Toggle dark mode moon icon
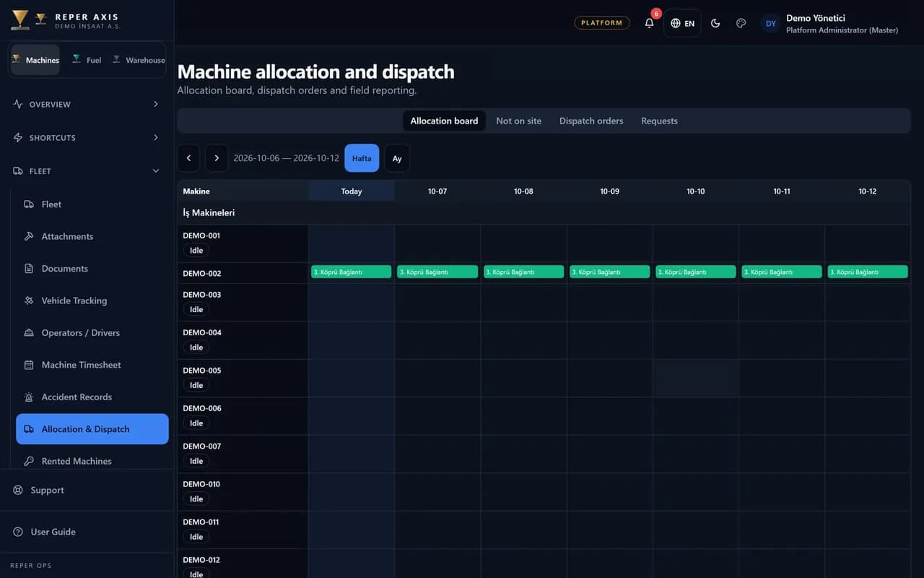The height and width of the screenshot is (578, 924). [x=715, y=23]
